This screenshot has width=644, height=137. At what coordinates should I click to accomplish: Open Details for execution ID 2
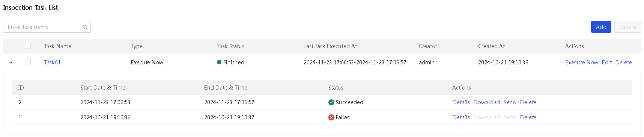coord(461,102)
